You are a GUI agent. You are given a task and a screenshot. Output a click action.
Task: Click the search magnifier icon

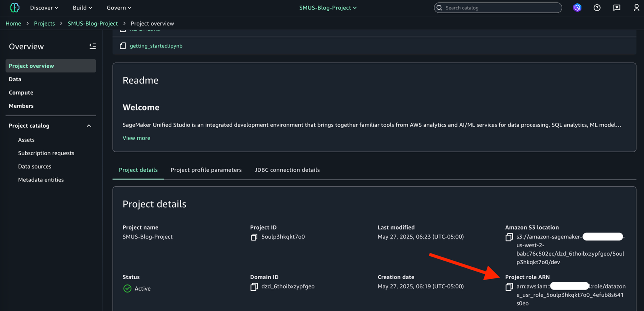(439, 8)
